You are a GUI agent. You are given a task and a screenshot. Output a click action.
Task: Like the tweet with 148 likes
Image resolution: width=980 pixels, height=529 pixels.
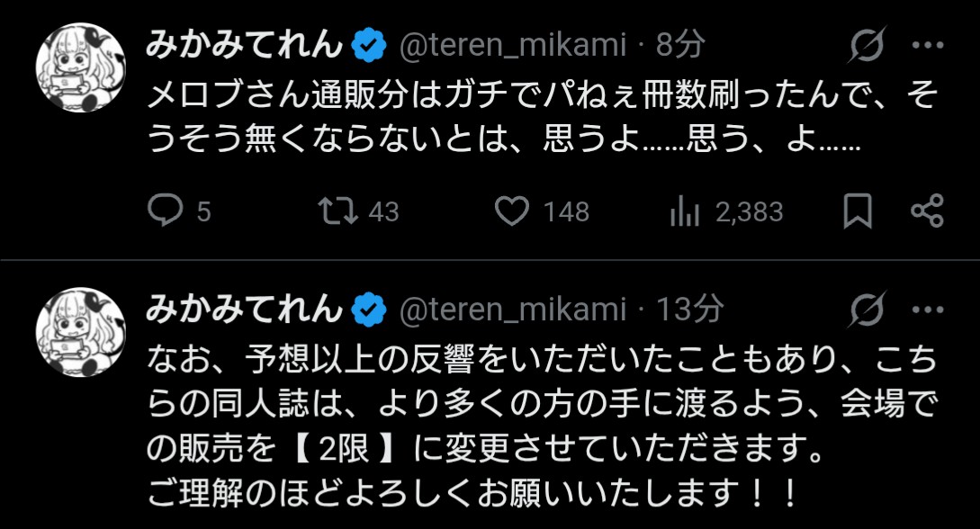coord(513,211)
